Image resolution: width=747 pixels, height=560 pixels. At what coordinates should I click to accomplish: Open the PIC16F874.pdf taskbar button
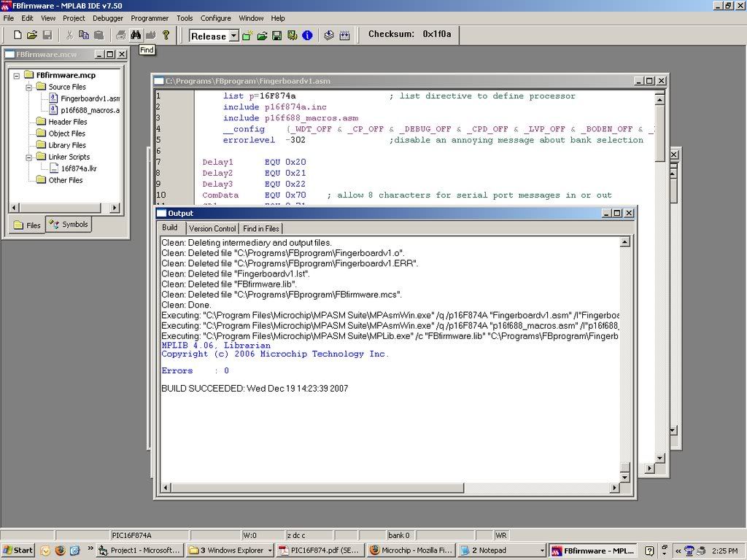click(320, 551)
